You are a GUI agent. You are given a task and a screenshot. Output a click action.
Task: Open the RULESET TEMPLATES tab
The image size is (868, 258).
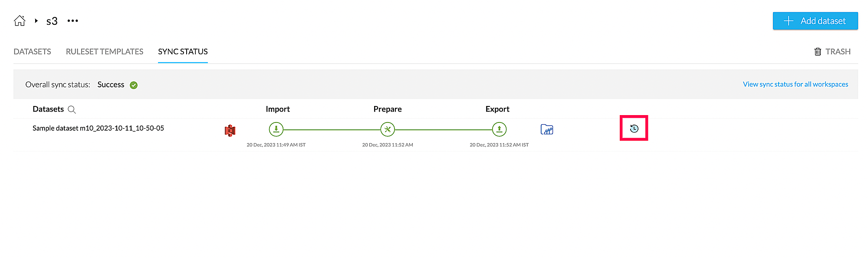pyautogui.click(x=104, y=52)
